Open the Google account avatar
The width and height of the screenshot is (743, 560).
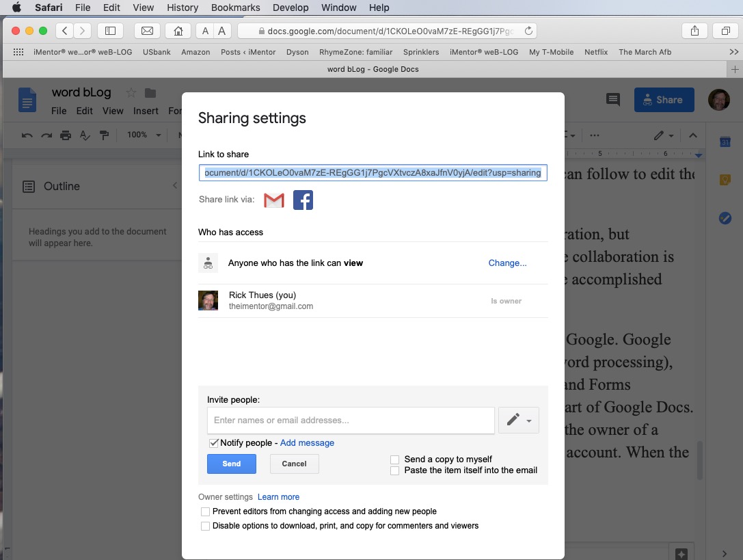(718, 100)
